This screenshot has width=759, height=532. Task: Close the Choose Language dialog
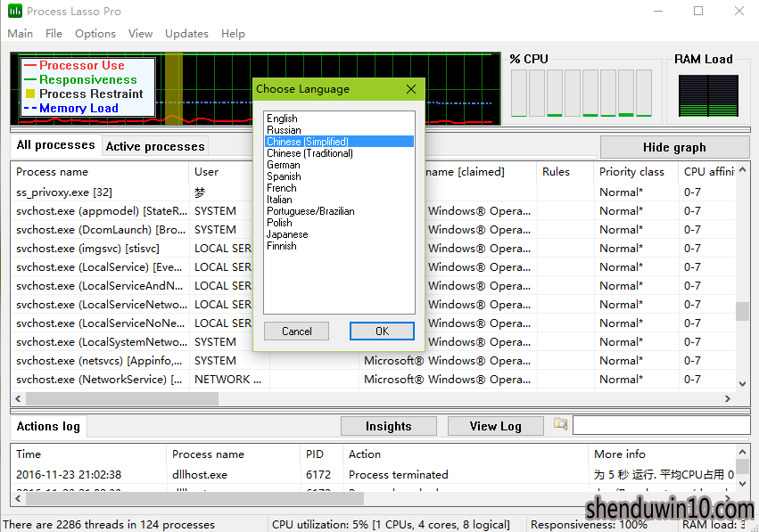pyautogui.click(x=411, y=89)
